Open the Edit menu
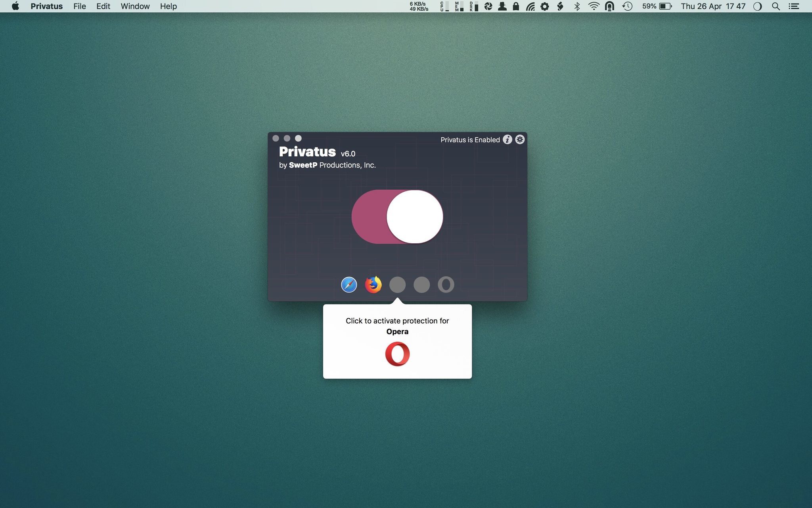 (x=103, y=6)
